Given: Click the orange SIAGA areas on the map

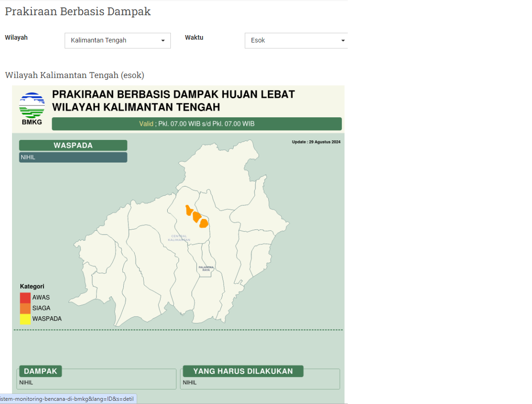Looking at the screenshot, I should click(x=197, y=217).
